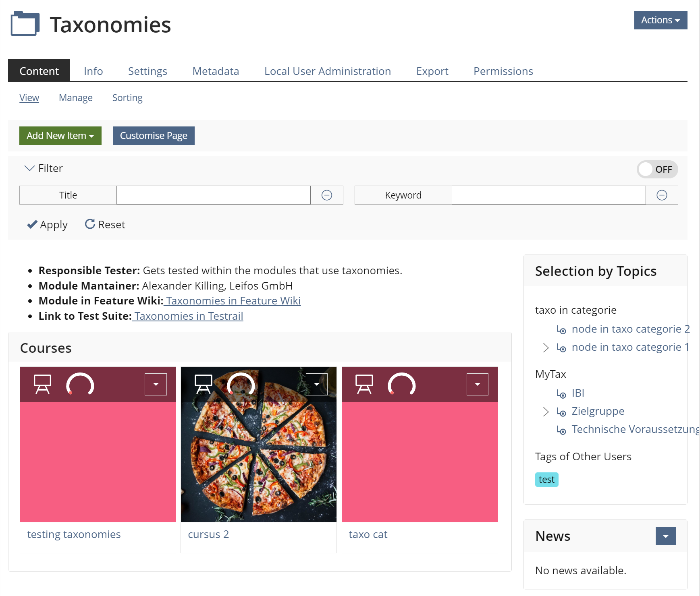Image resolution: width=700 pixels, height=596 pixels.
Task: Remove the Keyword filter with minus icon
Action: click(662, 195)
